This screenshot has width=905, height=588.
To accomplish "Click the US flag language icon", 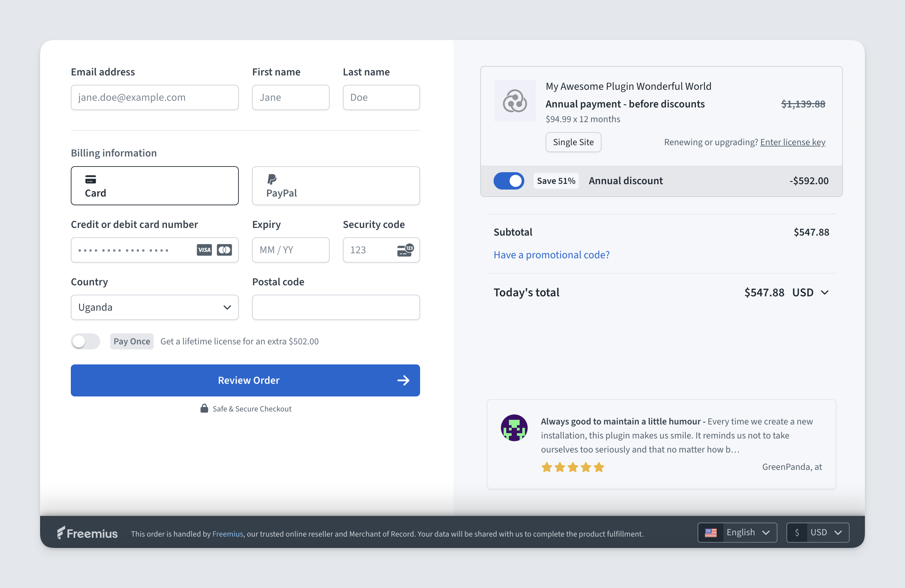I will tap(711, 533).
